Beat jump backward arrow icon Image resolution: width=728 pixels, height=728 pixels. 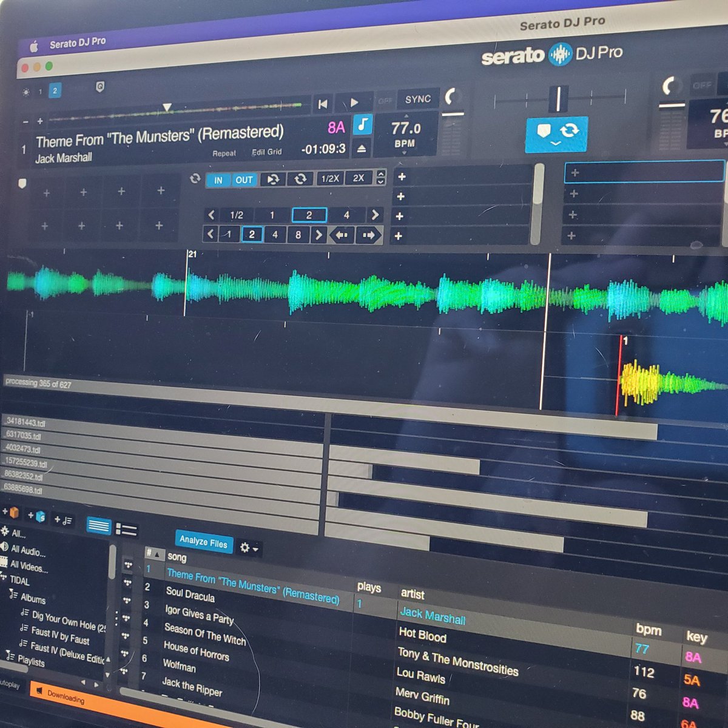point(342,235)
